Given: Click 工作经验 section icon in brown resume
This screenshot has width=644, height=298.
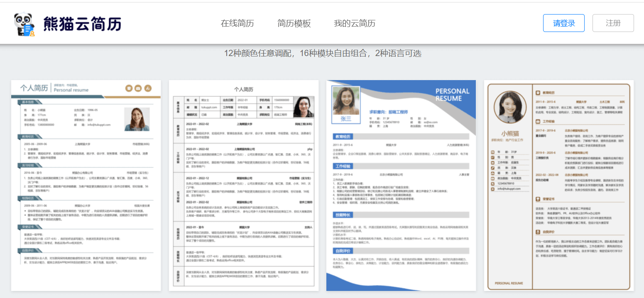Looking at the screenshot, I should (x=538, y=122).
